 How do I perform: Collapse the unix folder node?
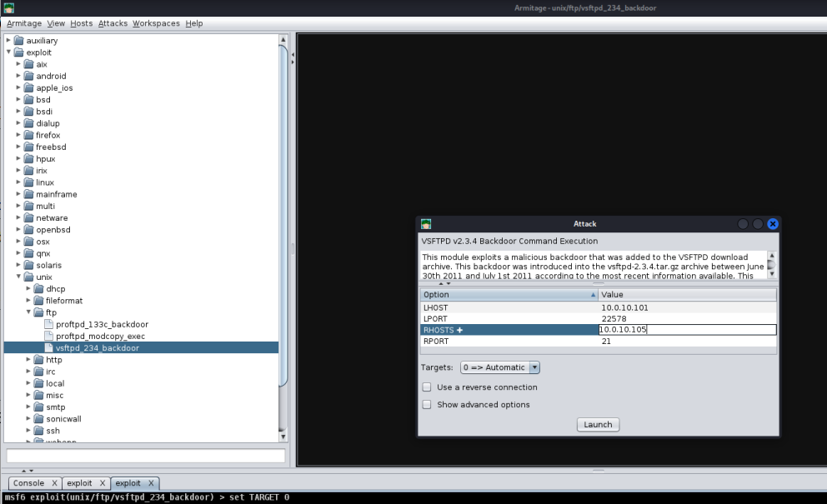point(18,277)
